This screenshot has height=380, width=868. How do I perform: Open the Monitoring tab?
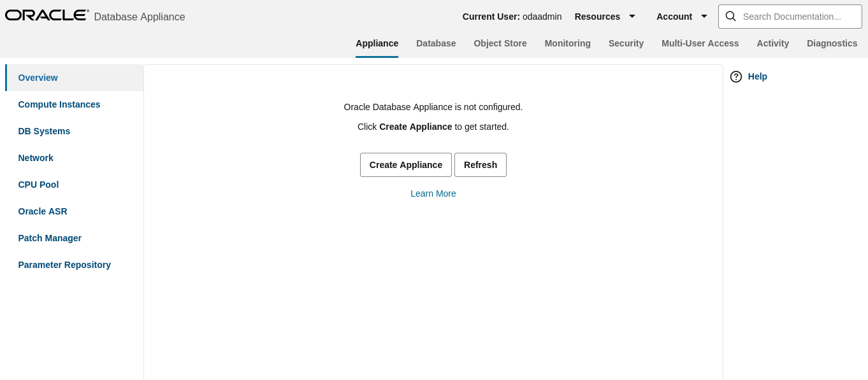(567, 43)
